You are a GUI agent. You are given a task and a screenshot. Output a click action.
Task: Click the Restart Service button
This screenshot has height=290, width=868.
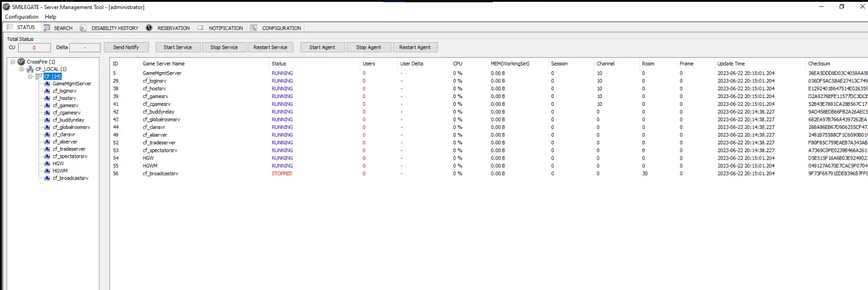coord(270,47)
